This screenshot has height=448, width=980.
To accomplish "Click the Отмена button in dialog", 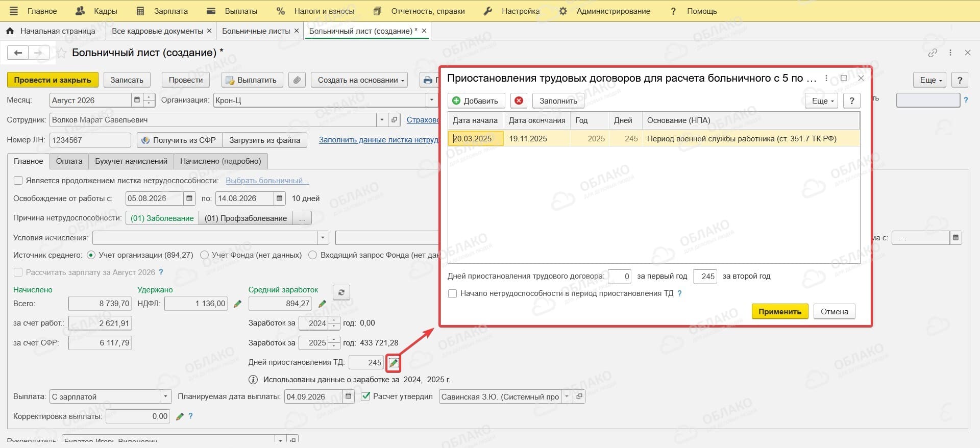I will coord(835,311).
